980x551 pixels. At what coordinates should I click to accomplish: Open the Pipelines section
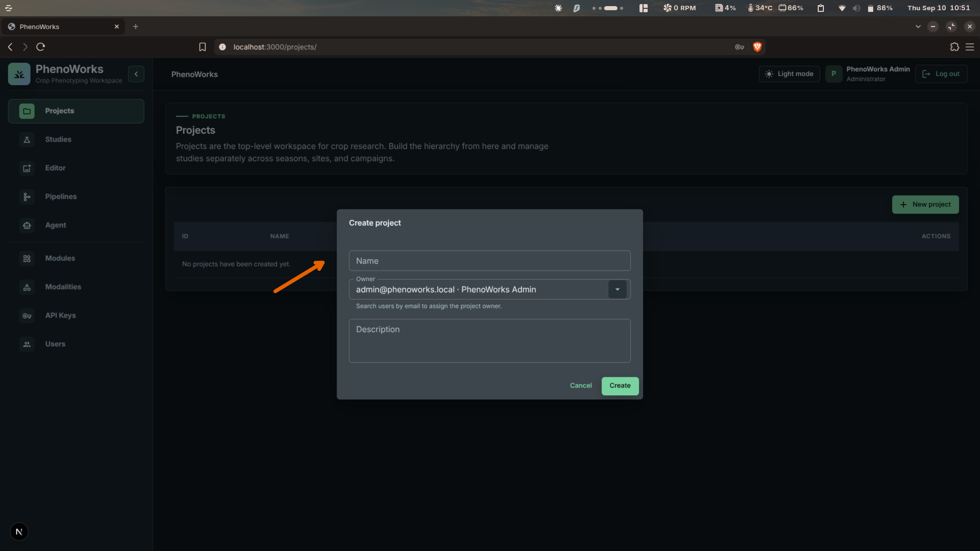76,196
